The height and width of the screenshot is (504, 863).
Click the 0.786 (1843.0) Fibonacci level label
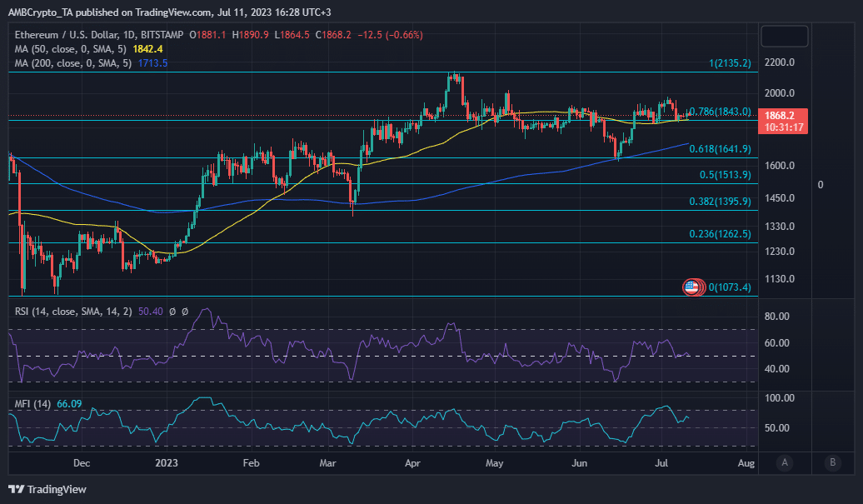pos(721,112)
